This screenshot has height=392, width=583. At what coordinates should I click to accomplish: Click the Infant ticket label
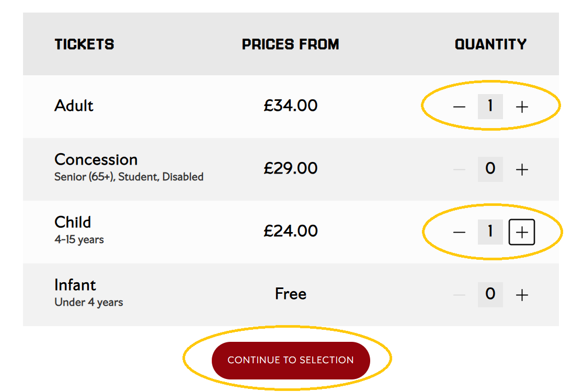75,285
